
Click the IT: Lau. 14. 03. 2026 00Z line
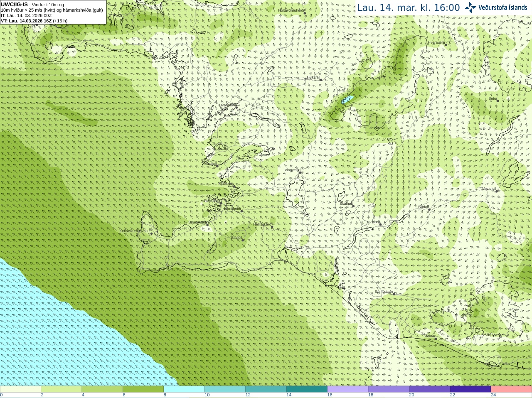26,15
